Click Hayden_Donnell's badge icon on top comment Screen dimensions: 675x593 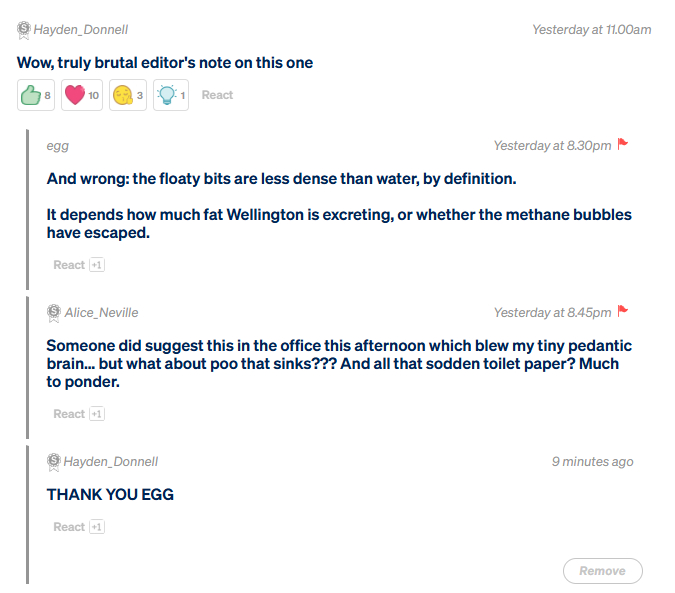click(24, 29)
